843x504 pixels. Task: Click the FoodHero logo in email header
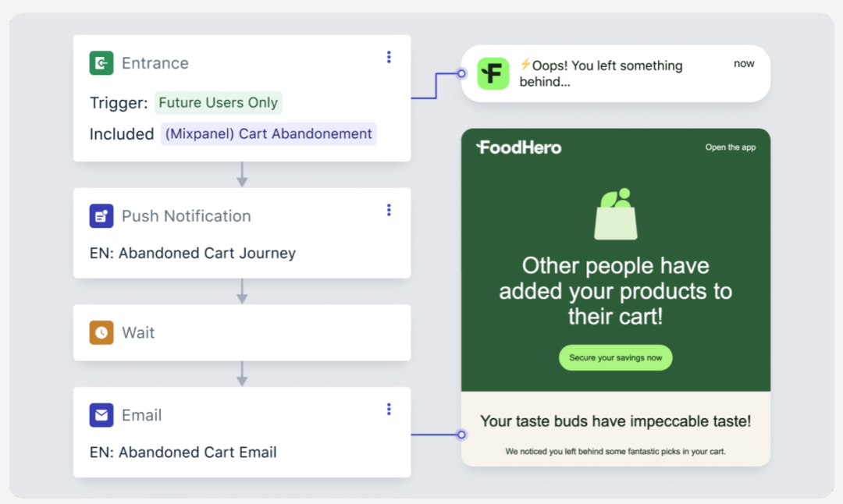click(519, 147)
